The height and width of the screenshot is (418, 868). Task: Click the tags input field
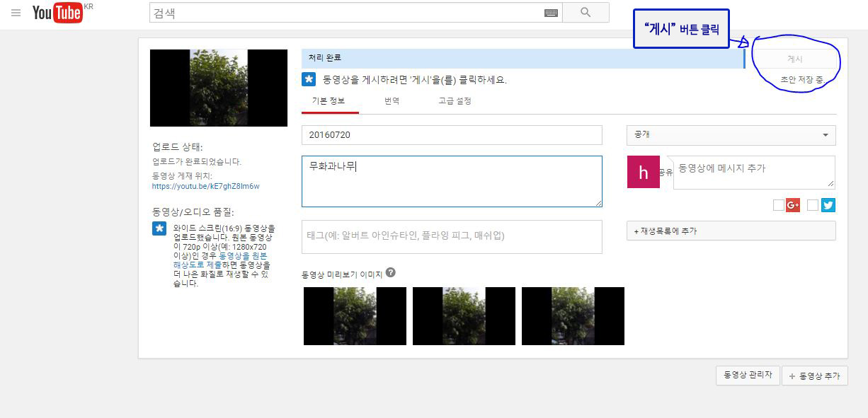[451, 236]
